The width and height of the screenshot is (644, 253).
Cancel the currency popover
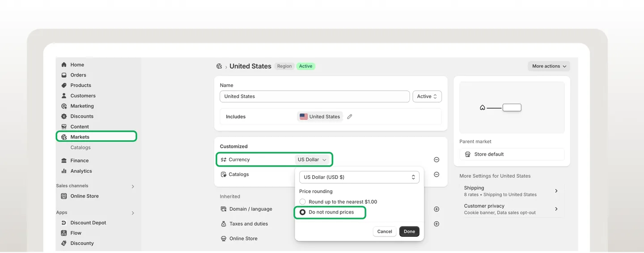385,232
